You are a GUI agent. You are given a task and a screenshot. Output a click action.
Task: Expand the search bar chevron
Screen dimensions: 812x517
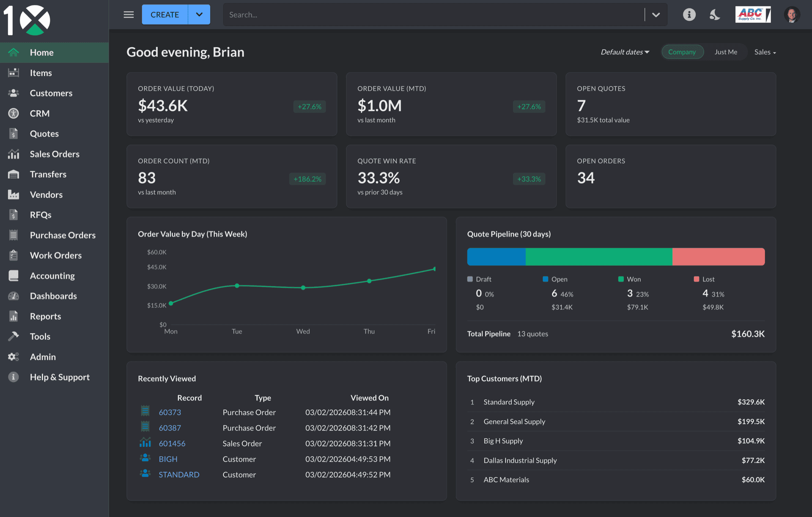tap(656, 15)
